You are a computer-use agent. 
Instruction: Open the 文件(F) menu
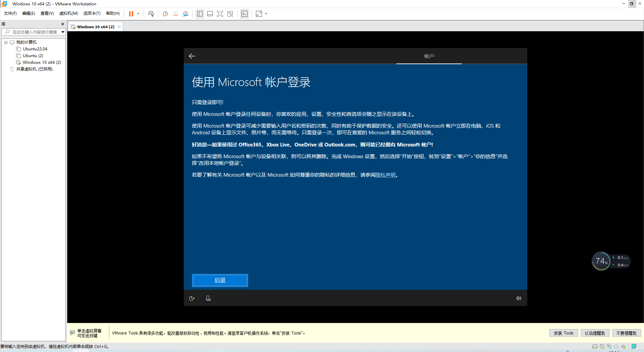[10, 13]
